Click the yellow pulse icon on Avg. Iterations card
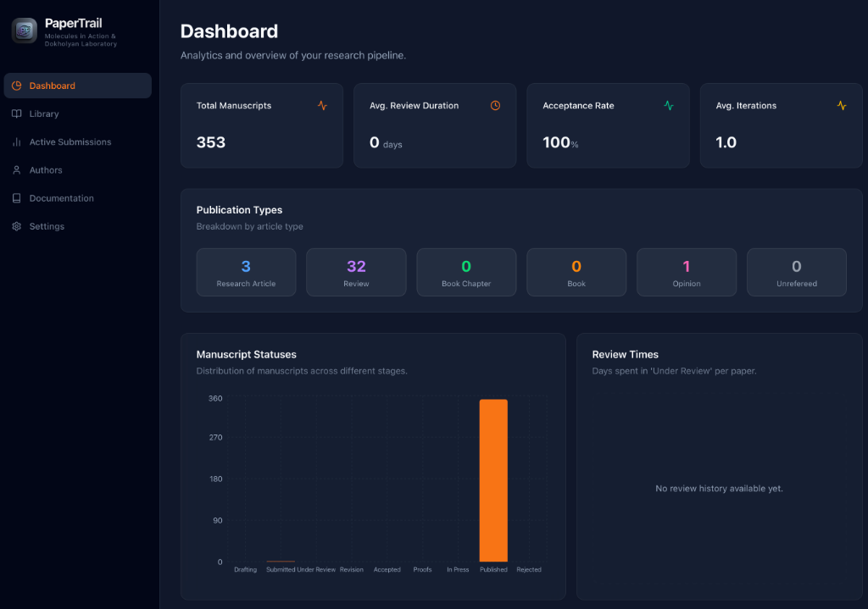 click(842, 105)
